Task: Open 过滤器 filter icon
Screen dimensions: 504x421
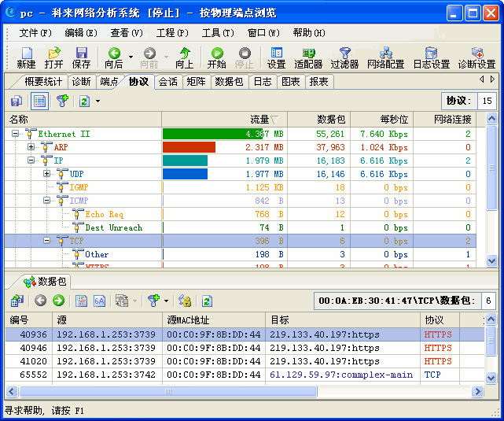Action: 344,58
